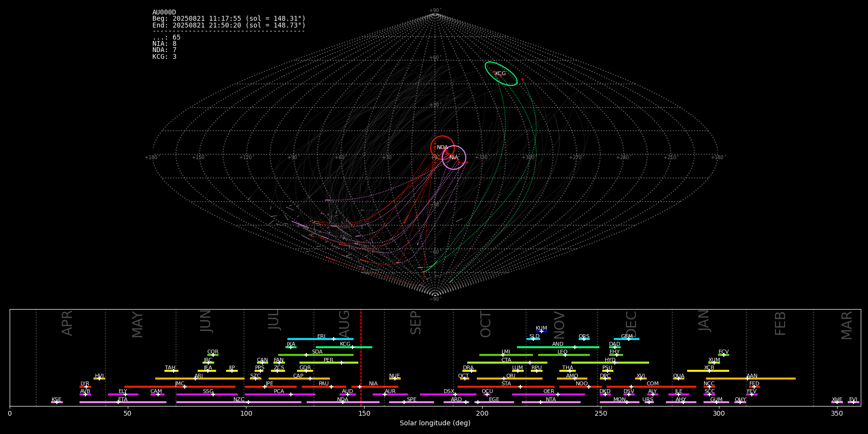Click the 'NDA: 7' count in legend
Viewport: 868px width, 434px height.
click(x=164, y=50)
